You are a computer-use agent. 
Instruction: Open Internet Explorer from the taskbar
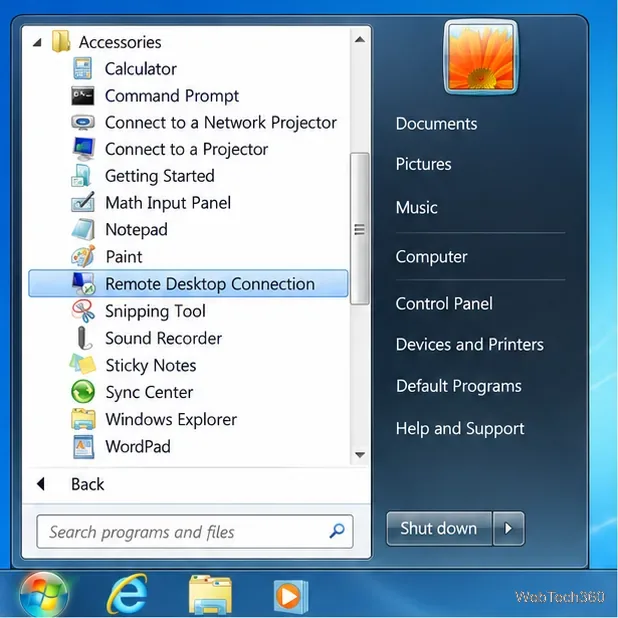(x=127, y=594)
